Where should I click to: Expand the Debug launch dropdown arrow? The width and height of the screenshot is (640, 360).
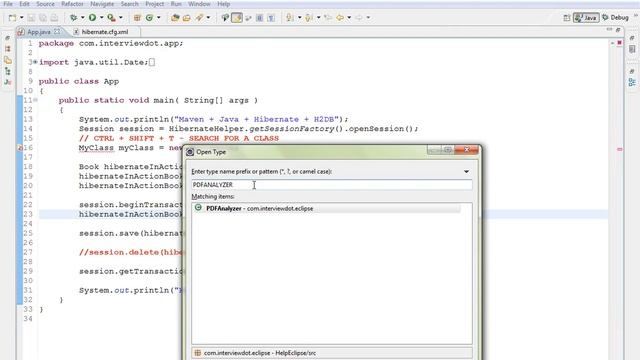coord(82,18)
